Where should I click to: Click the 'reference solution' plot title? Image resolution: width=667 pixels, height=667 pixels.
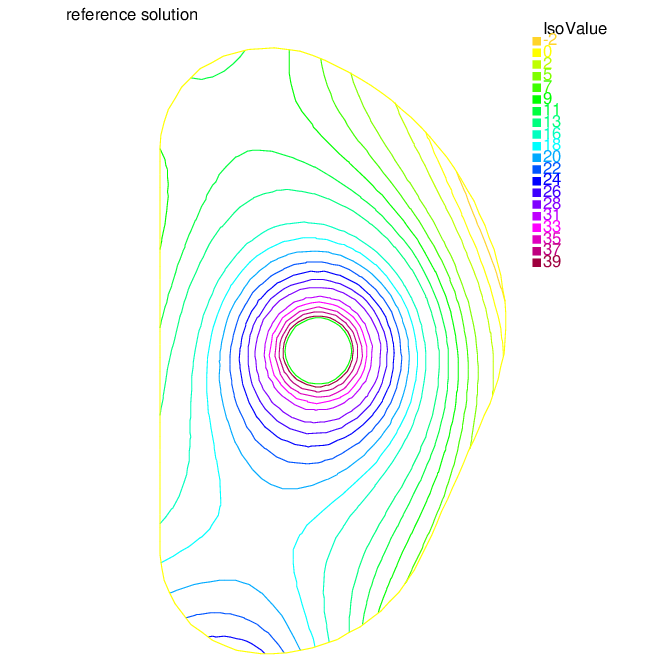click(132, 14)
